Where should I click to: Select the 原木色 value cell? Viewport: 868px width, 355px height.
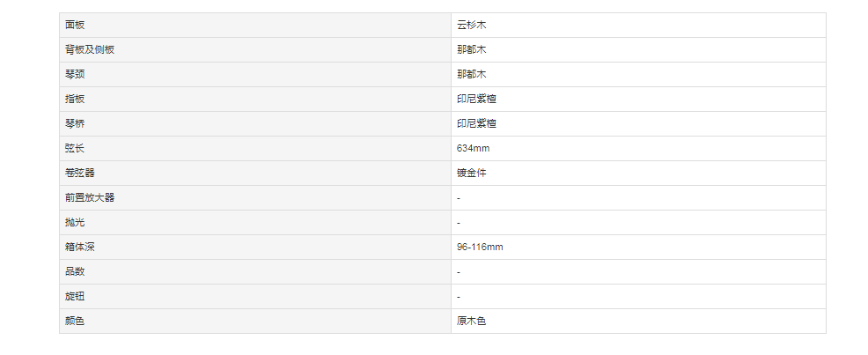[638, 322]
